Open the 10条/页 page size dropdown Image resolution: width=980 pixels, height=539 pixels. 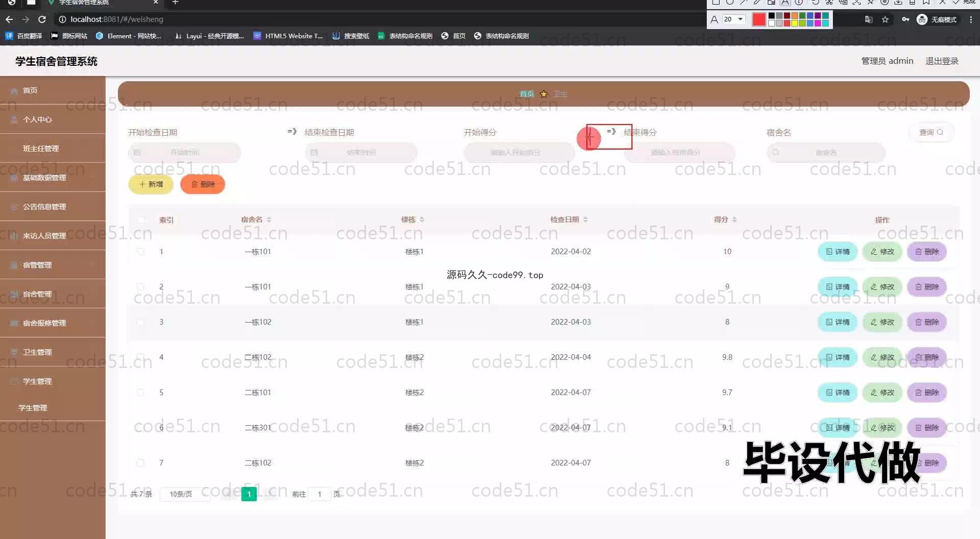click(x=185, y=494)
